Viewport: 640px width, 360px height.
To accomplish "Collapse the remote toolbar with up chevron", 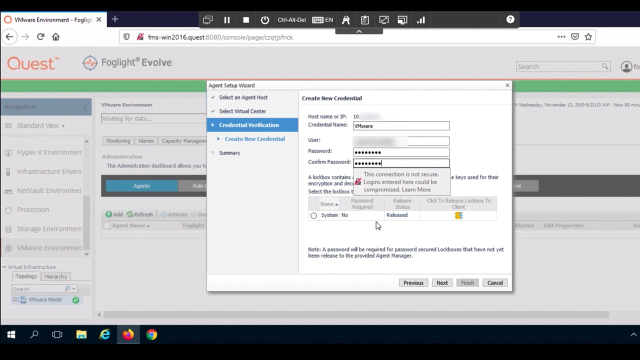I will pyautogui.click(x=359, y=31).
